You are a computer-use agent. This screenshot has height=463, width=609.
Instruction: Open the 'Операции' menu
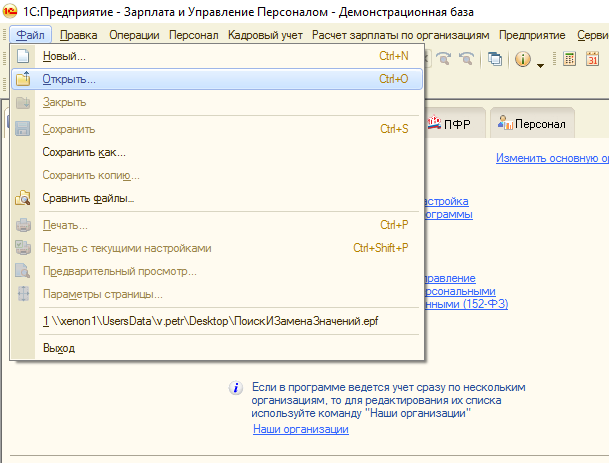(134, 35)
